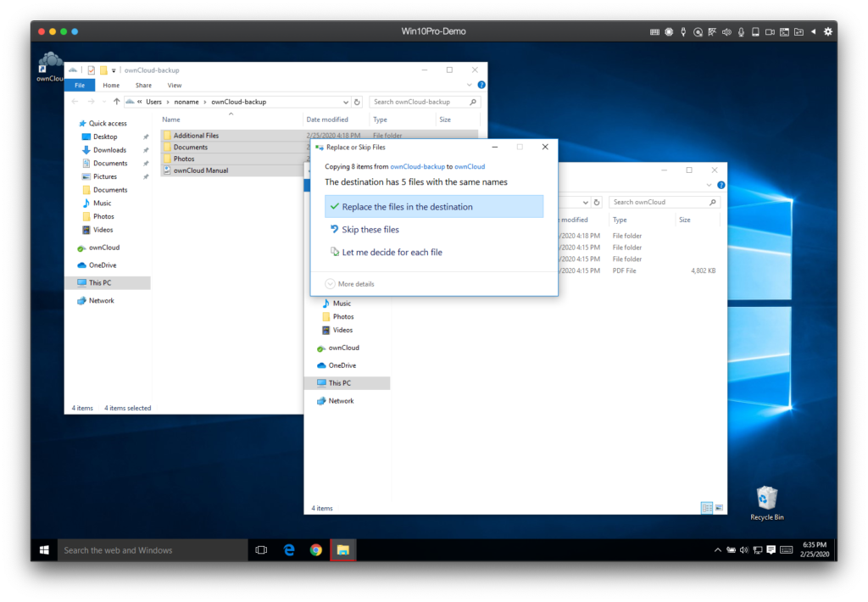
Task: Click the Search ownCloud field in back window
Action: (665, 202)
